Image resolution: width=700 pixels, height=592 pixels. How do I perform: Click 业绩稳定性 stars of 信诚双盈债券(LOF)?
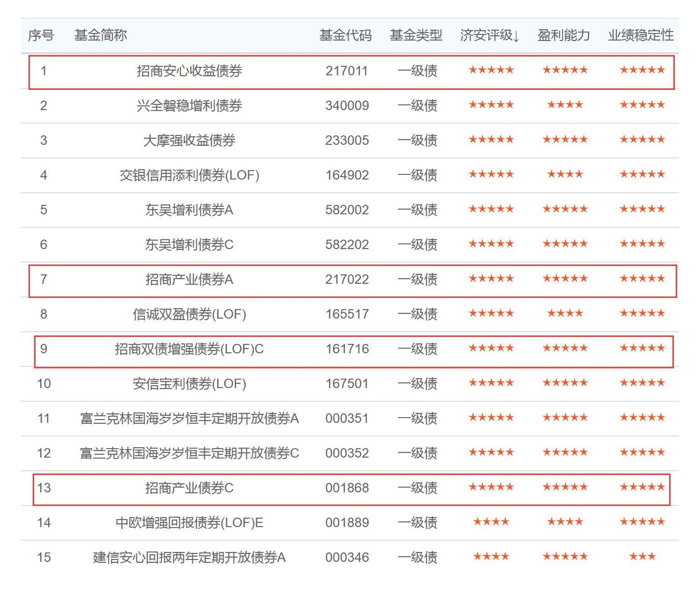pos(642,313)
